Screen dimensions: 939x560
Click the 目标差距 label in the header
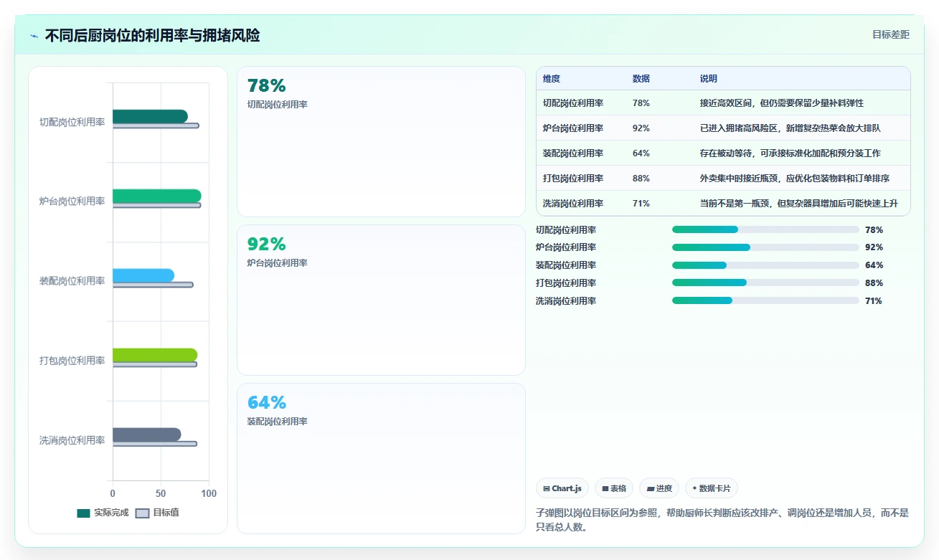pyautogui.click(x=891, y=34)
